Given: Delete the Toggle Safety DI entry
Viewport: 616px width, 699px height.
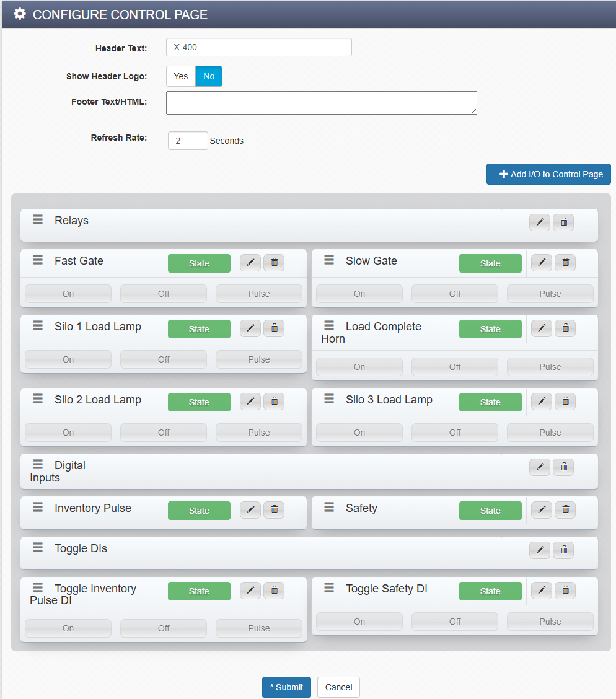Looking at the screenshot, I should tap(565, 591).
